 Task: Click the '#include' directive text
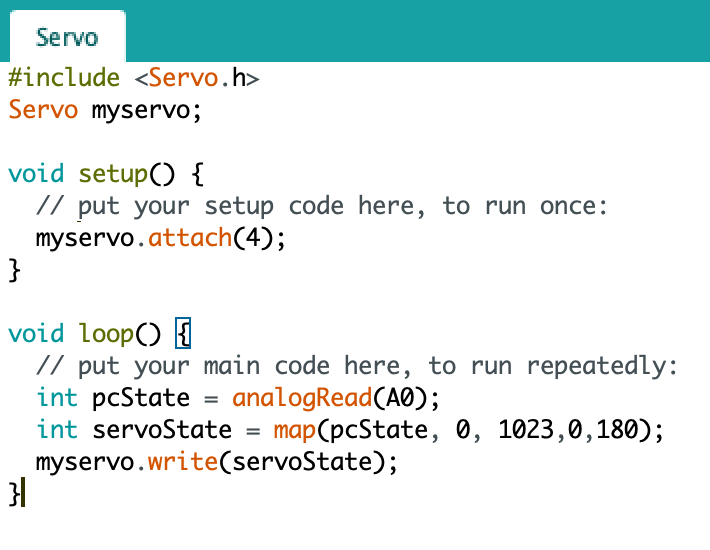pyautogui.click(x=64, y=77)
